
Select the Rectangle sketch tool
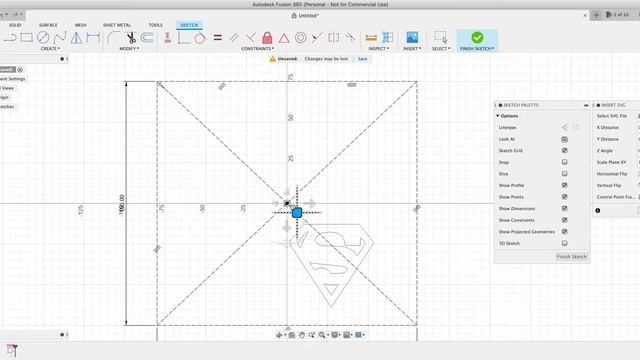(27, 38)
